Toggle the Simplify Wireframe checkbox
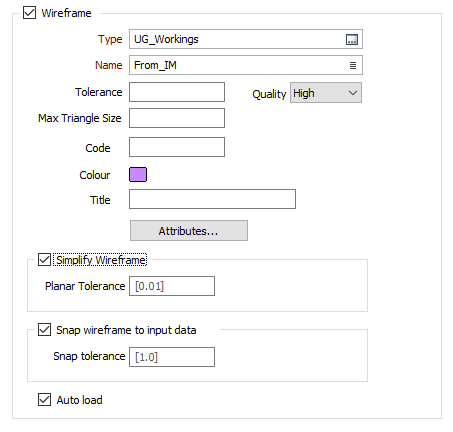This screenshot has height=432, width=453. [x=44, y=260]
